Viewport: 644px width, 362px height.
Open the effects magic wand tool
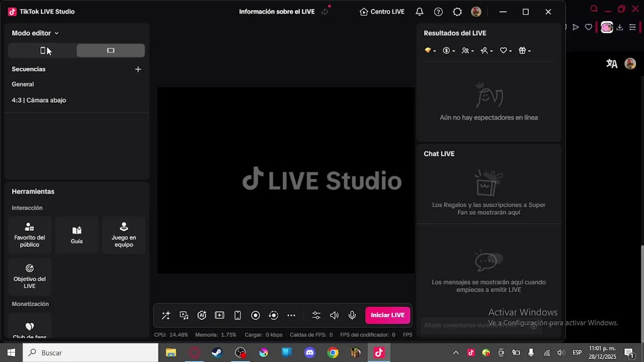tap(166, 315)
